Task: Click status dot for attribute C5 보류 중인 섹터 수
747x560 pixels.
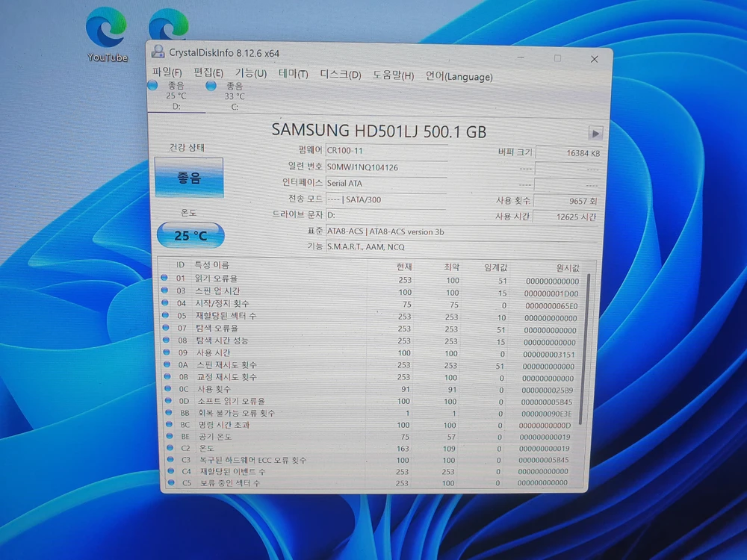Action: (172, 482)
